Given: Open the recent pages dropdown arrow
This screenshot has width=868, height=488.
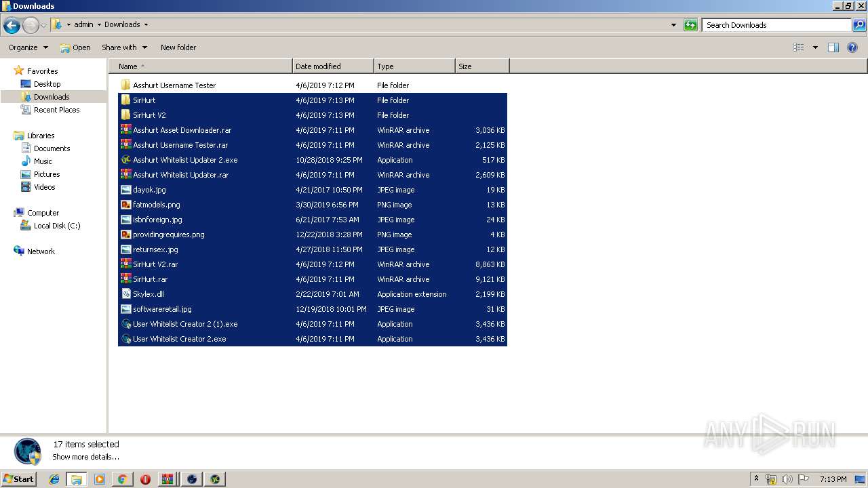Looking at the screenshot, I should point(43,26).
